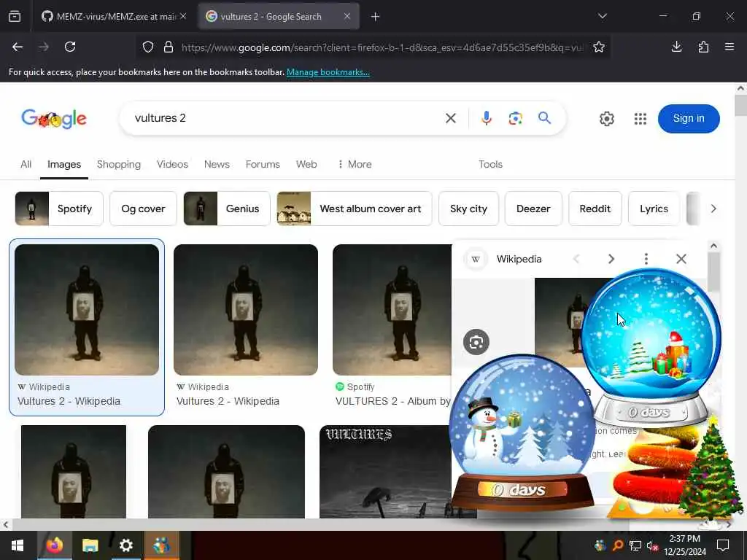Switch to the Videos tab
The width and height of the screenshot is (747, 560).
pos(172,164)
